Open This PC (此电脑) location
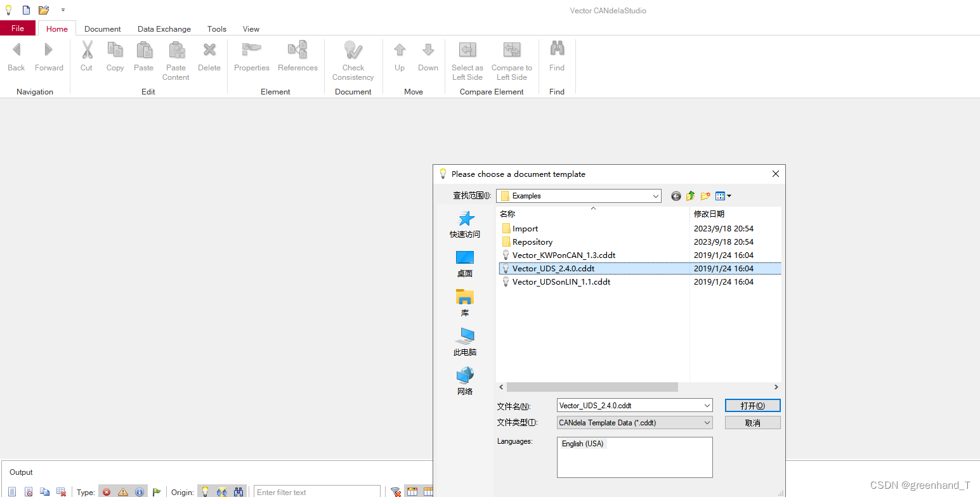This screenshot has height=497, width=980. pos(465,342)
